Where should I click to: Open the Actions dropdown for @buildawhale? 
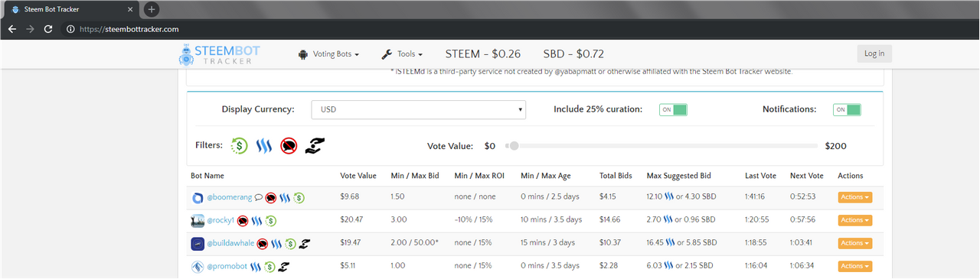(x=855, y=243)
